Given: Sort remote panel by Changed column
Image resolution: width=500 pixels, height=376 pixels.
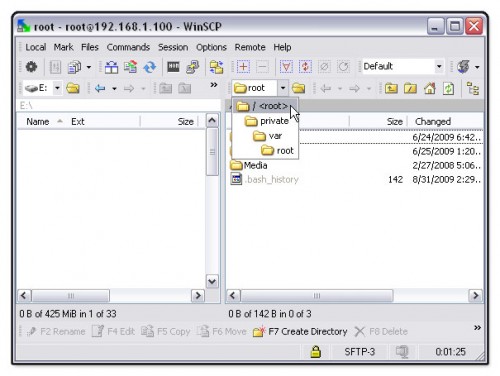Looking at the screenshot, I should tap(445, 122).
